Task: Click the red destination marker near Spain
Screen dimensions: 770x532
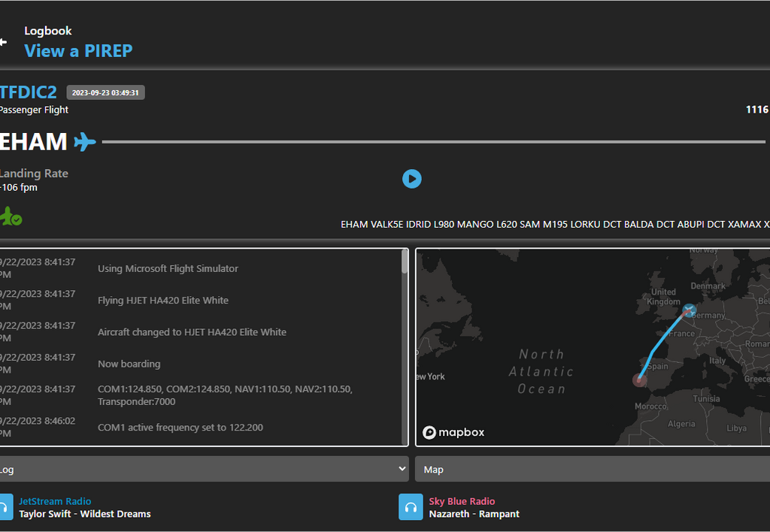Action: (x=639, y=380)
